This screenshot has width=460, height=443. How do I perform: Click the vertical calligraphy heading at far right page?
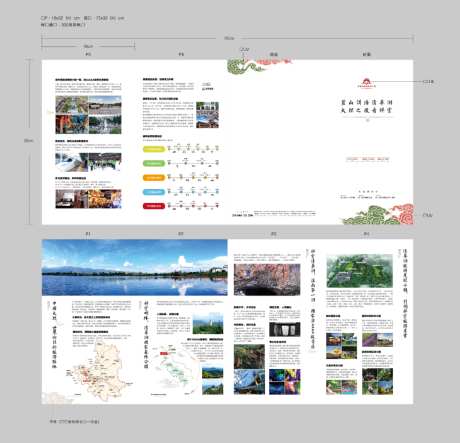pyautogui.click(x=405, y=294)
